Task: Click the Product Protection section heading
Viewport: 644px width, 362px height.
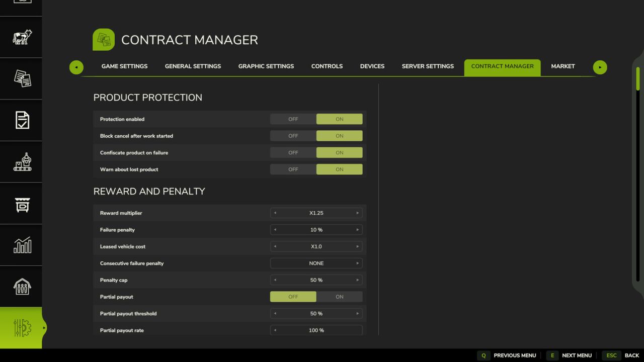Action: [x=148, y=98]
